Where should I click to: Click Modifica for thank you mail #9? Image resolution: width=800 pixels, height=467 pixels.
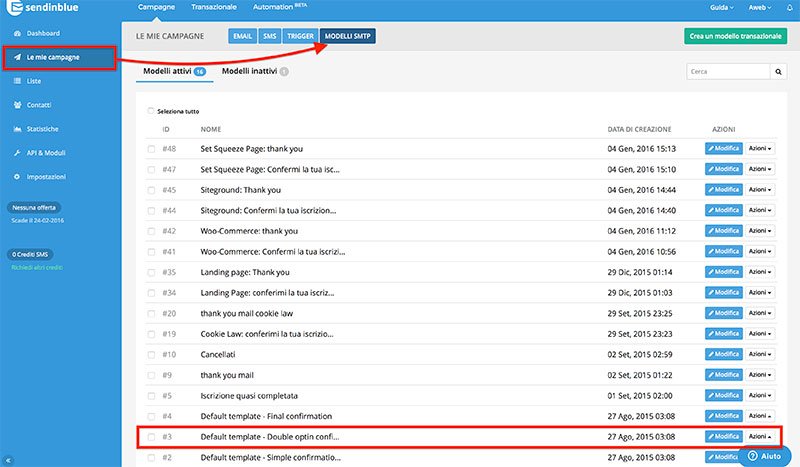pyautogui.click(x=723, y=375)
